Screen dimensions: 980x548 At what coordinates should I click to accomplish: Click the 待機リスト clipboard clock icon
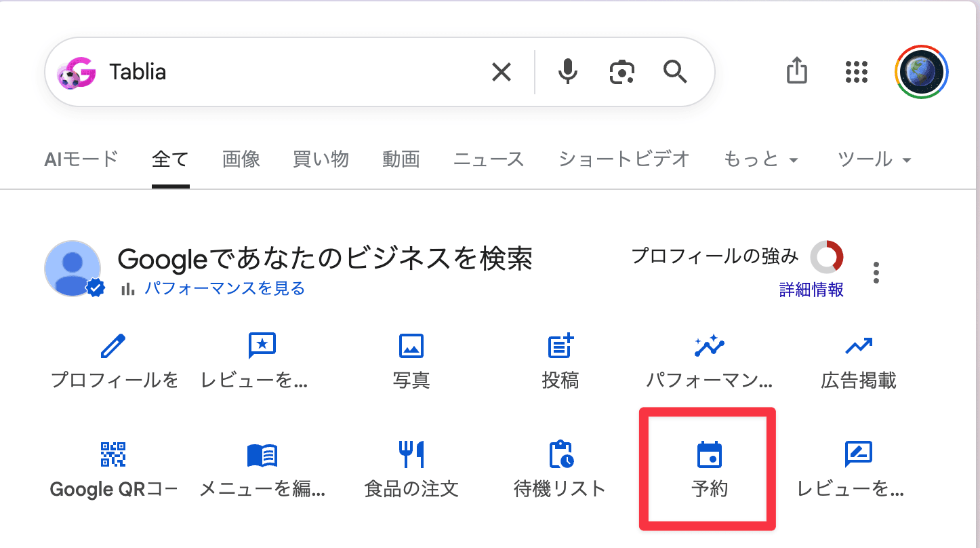point(561,454)
